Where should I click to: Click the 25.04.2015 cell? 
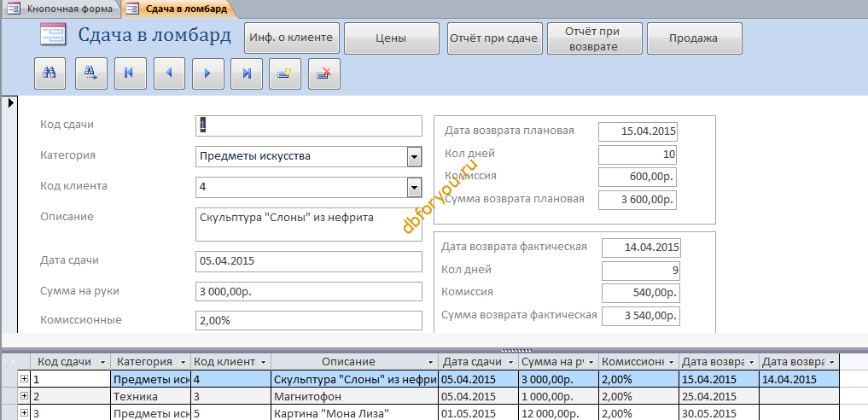click(x=719, y=396)
